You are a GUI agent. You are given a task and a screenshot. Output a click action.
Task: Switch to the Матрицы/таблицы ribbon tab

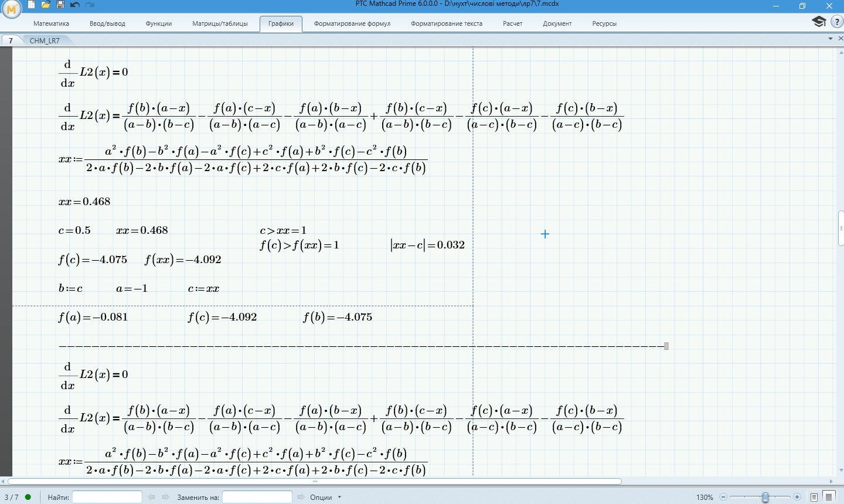[x=220, y=23]
